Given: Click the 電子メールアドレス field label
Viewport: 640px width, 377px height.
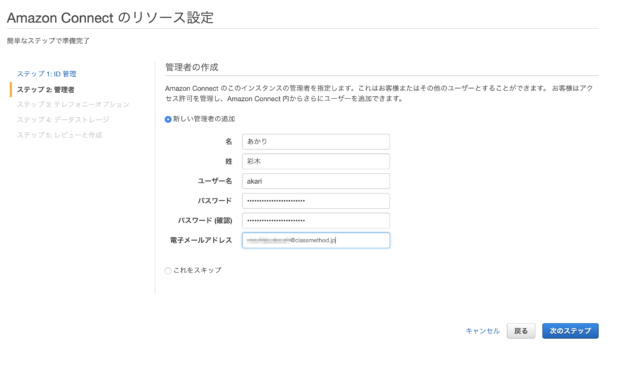Looking at the screenshot, I should click(201, 240).
